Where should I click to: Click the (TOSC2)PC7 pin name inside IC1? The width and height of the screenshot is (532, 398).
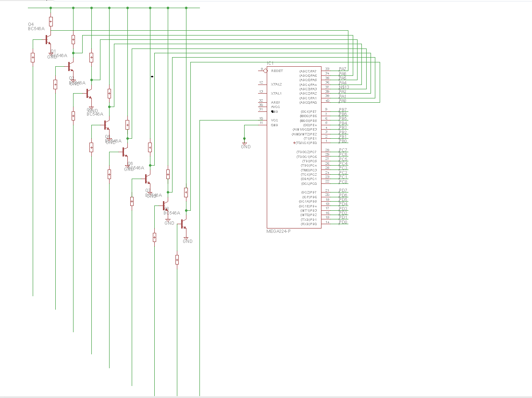[x=307, y=152]
